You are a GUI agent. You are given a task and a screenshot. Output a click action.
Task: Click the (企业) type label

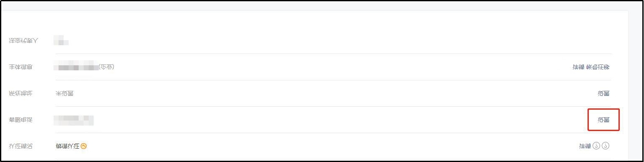click(106, 67)
